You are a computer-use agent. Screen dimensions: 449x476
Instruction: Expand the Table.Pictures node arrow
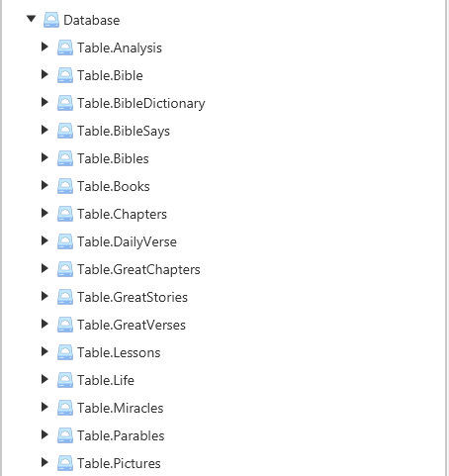pyautogui.click(x=45, y=462)
